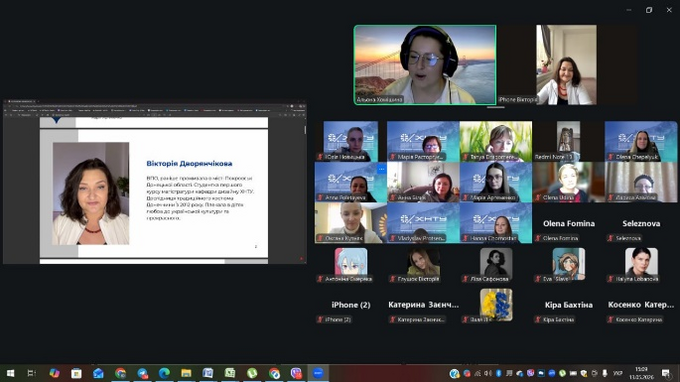Select the Seleznova participant tile
Viewport: 680px width, 382px height.
pos(641,223)
